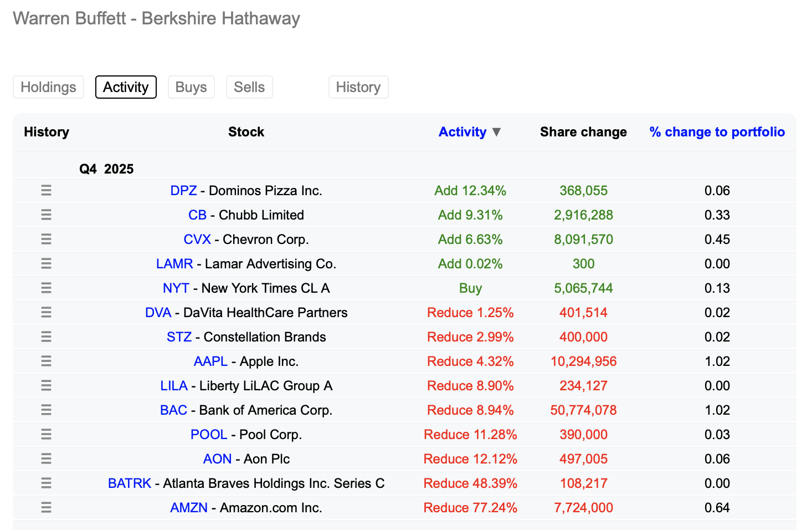Open history icon for Constellation Brands row
The height and width of the screenshot is (530, 812).
[46, 337]
